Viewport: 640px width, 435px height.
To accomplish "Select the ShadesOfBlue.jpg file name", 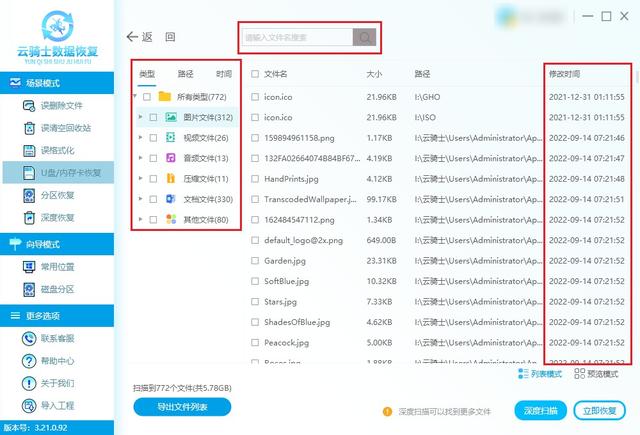I will [x=297, y=322].
